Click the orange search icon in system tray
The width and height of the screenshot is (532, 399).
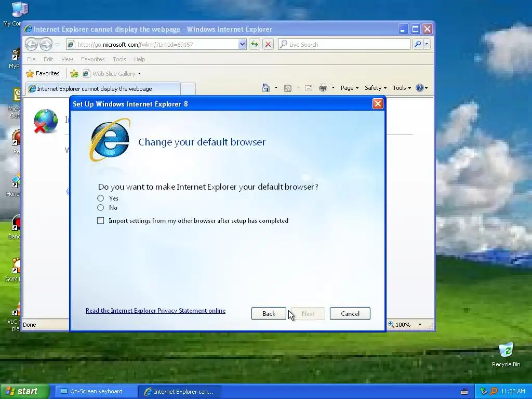coord(494,392)
